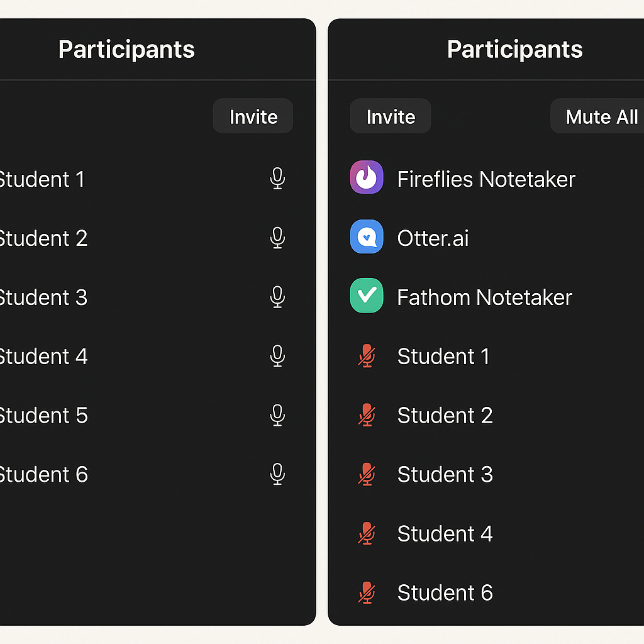644x644 pixels.
Task: Click the Fireflies Notetaker flame icon
Action: tap(367, 178)
